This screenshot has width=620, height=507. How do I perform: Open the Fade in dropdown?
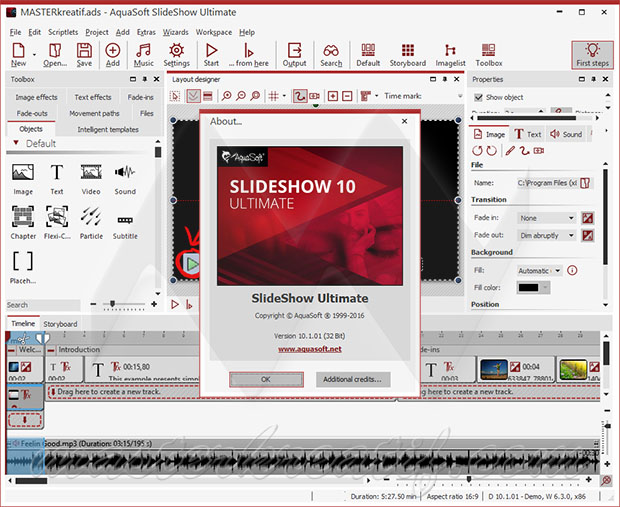(546, 218)
